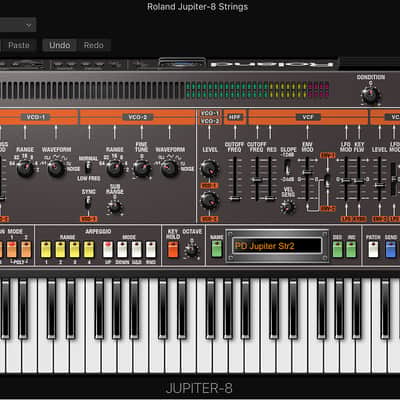
Task: Click the VCO-1 section header label
Action: (x=36, y=117)
